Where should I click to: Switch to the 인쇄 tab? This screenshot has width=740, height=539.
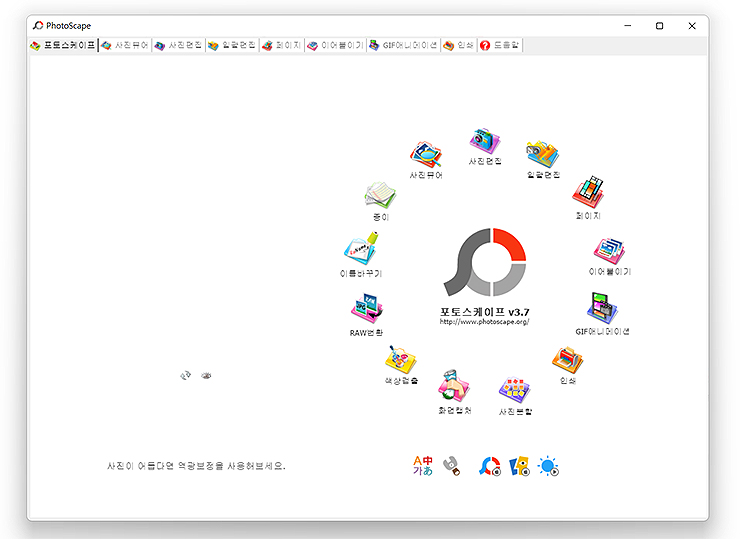(x=459, y=45)
